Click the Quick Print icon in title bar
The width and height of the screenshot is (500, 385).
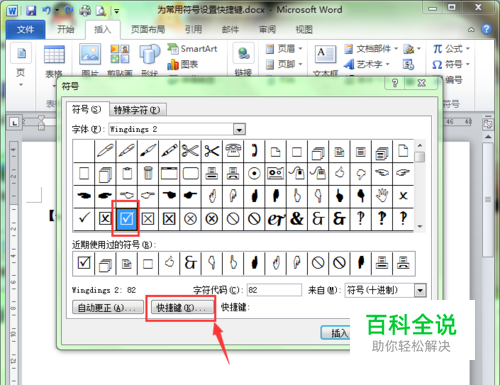[85, 11]
